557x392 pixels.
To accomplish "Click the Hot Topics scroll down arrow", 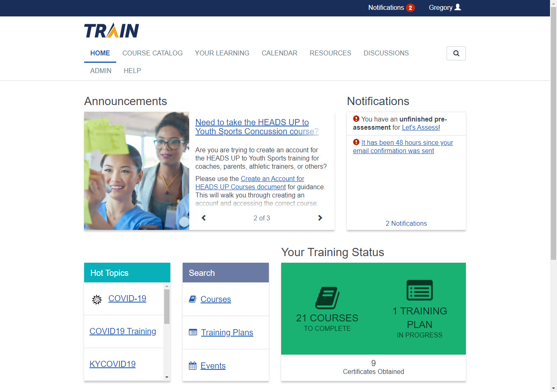I will [x=167, y=377].
